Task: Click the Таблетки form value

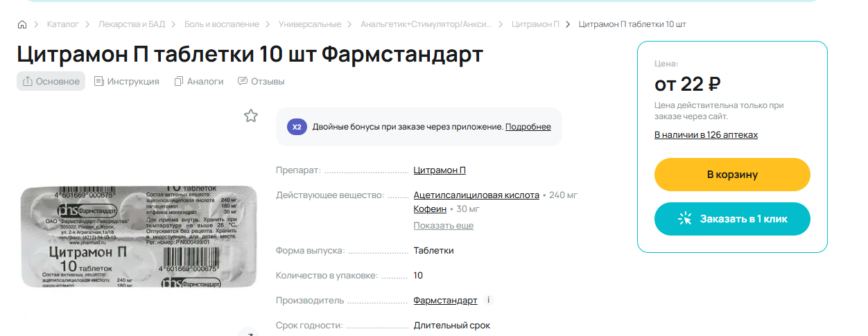Action: pos(434,250)
